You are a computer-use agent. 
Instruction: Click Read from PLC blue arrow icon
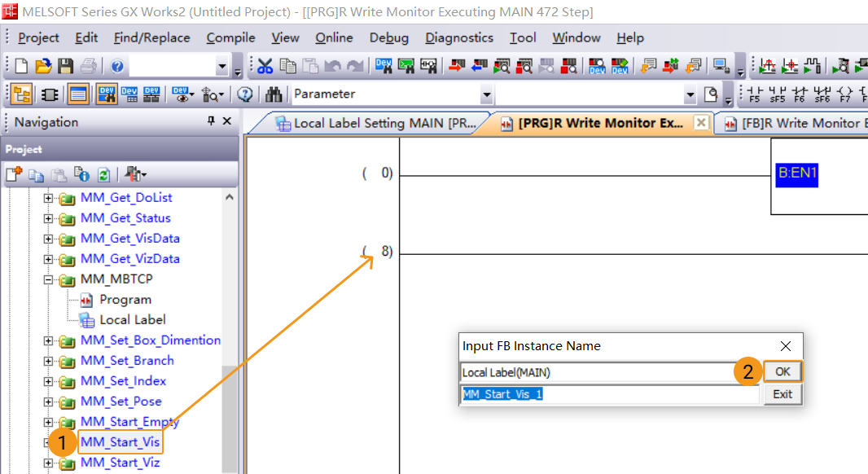479,66
